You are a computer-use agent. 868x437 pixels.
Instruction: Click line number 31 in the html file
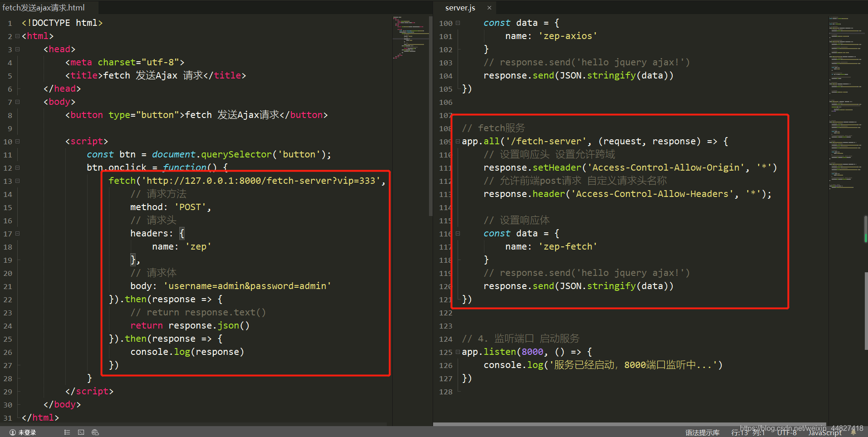[8, 418]
